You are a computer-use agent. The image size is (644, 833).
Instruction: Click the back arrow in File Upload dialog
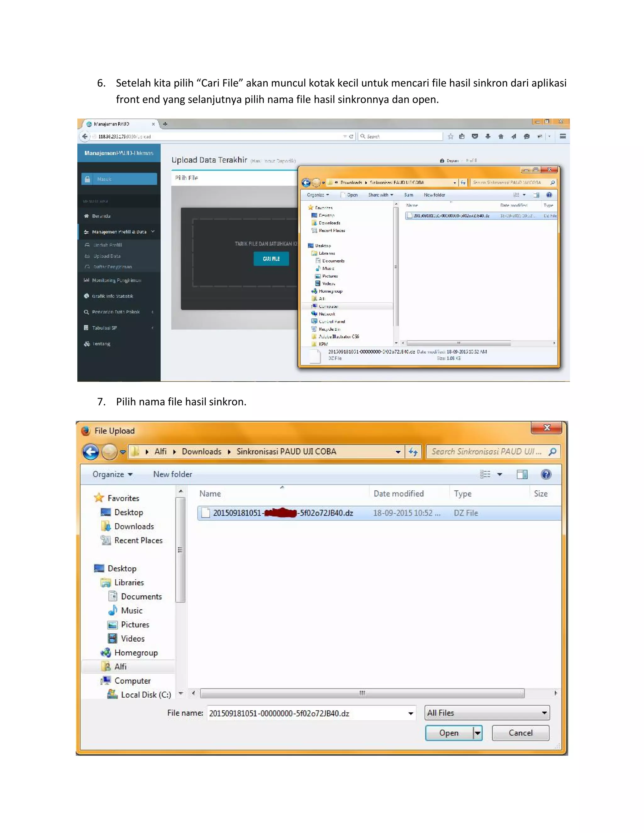pyautogui.click(x=91, y=452)
